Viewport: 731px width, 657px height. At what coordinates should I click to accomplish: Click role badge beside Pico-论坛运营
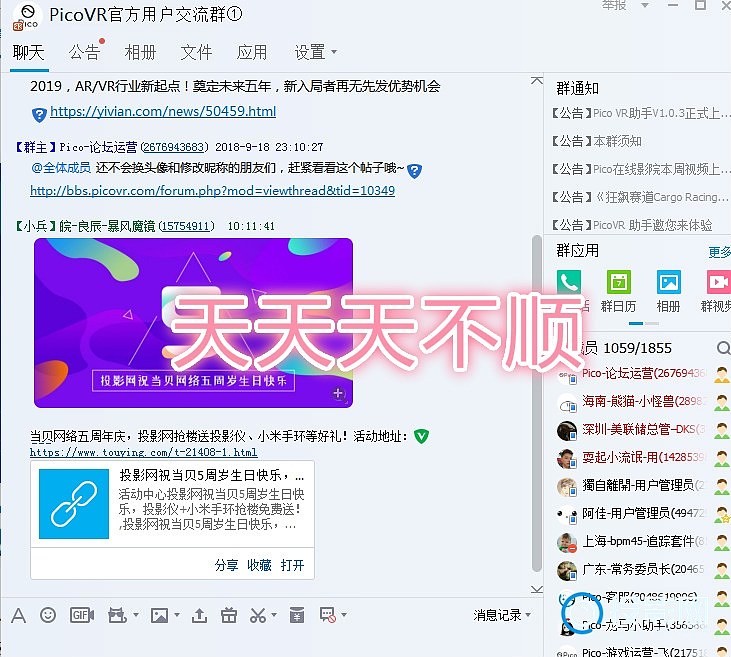[x=722, y=374]
